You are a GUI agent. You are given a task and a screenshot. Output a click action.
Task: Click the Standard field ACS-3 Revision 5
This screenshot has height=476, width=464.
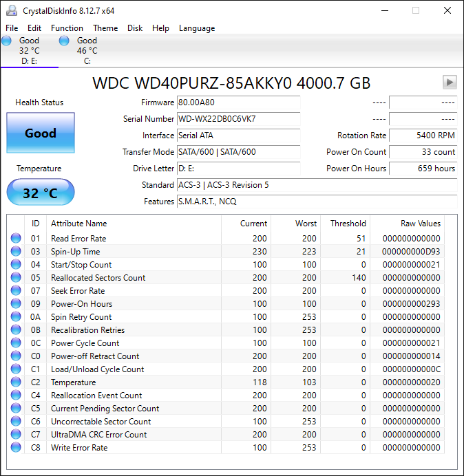(x=317, y=185)
